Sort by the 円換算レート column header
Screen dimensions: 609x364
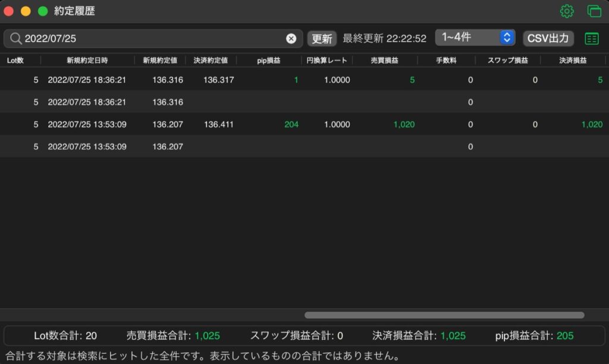coord(327,60)
